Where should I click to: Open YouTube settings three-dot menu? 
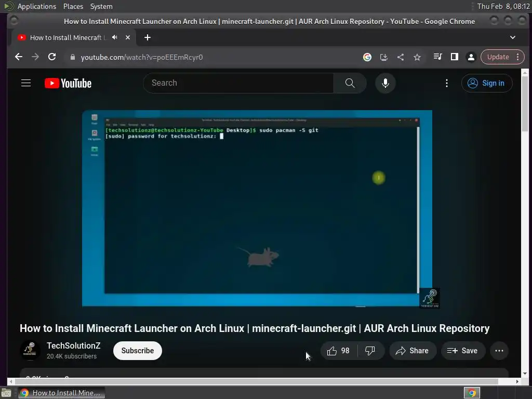[446, 83]
